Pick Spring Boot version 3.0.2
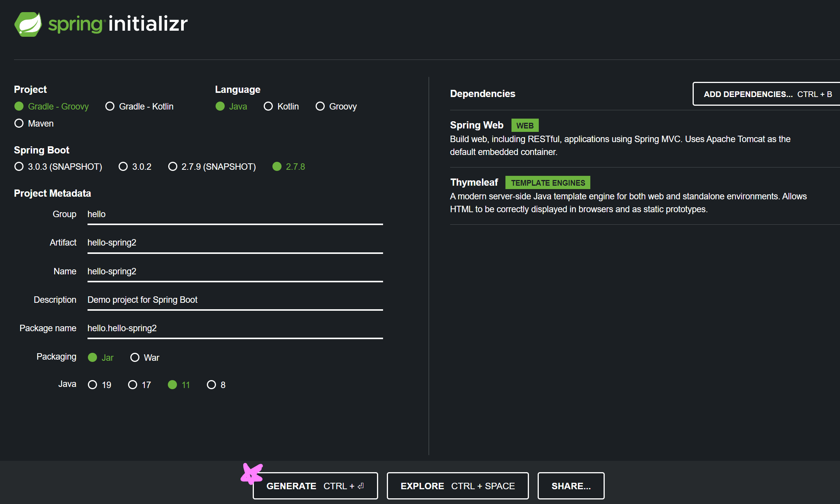 point(123,167)
